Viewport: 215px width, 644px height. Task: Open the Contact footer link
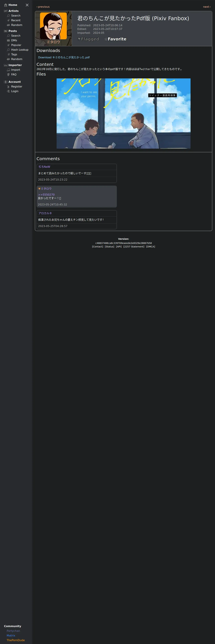98,247
